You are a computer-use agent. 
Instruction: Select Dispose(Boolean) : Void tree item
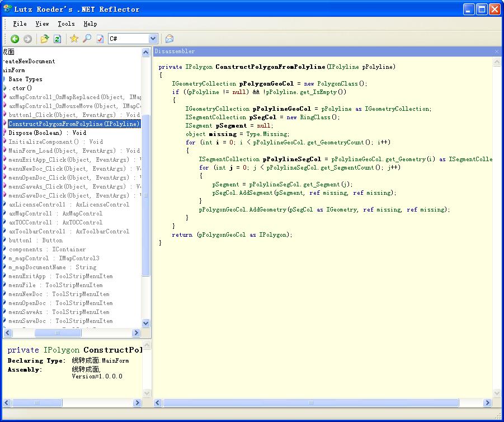pos(47,133)
